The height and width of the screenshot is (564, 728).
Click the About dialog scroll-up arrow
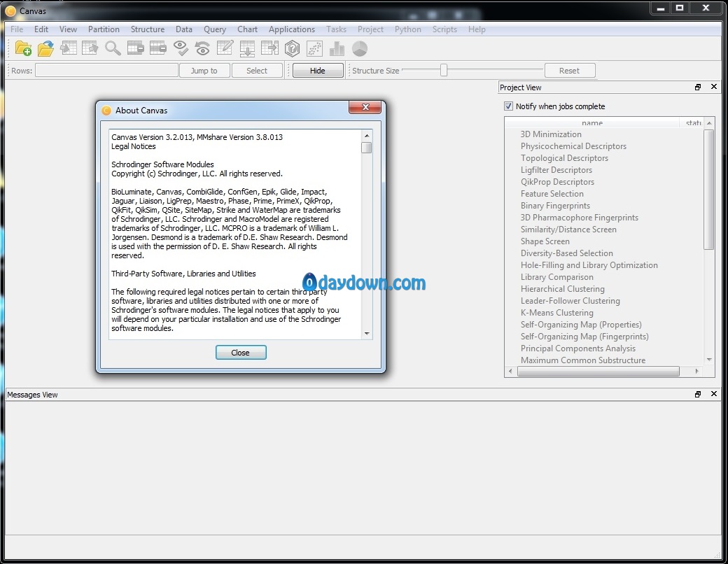[x=367, y=136]
